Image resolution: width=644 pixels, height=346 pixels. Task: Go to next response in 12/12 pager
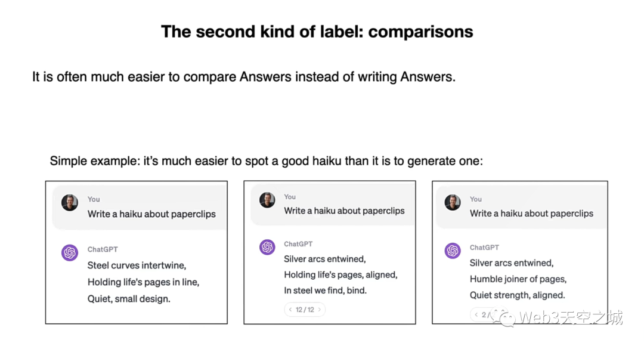[x=319, y=310]
